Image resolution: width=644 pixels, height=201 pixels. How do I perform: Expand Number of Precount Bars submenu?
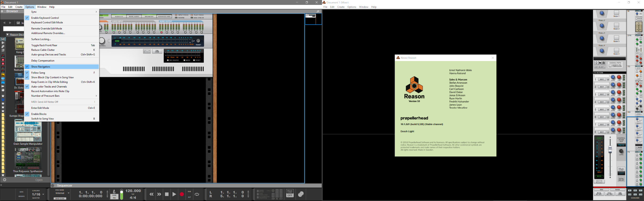click(62, 96)
